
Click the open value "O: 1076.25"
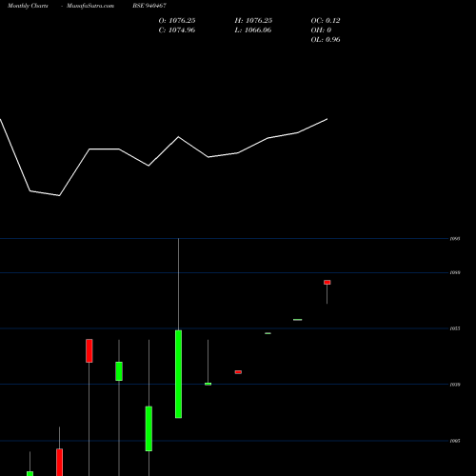coord(177,21)
